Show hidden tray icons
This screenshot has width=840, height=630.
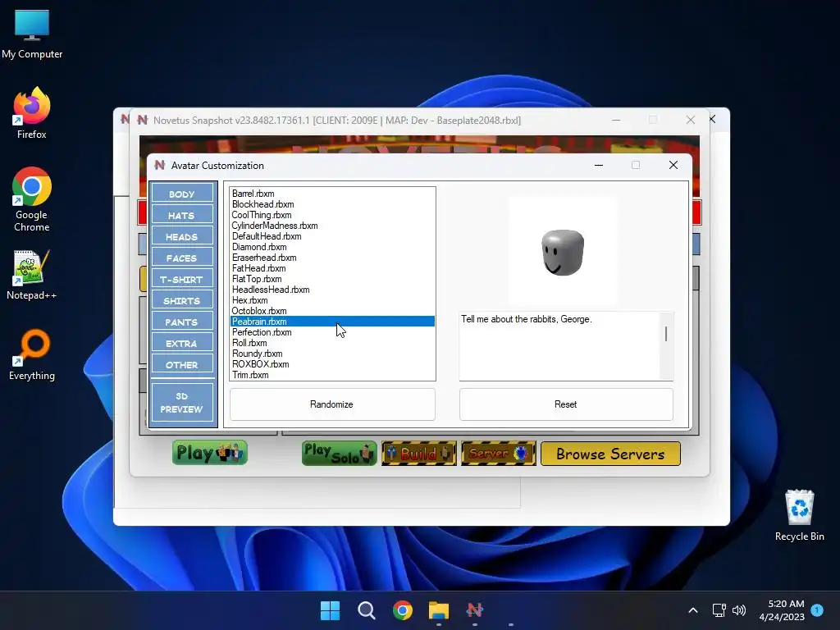[x=692, y=610]
